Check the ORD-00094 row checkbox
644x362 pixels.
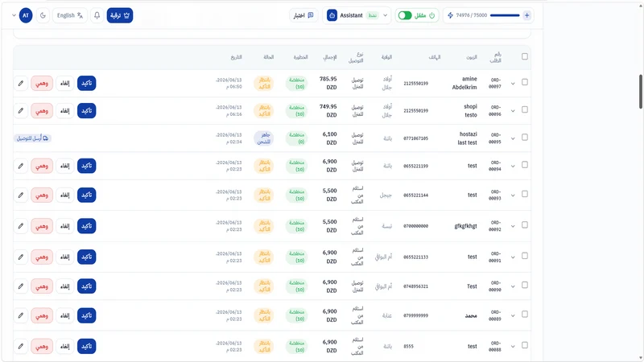click(x=525, y=165)
